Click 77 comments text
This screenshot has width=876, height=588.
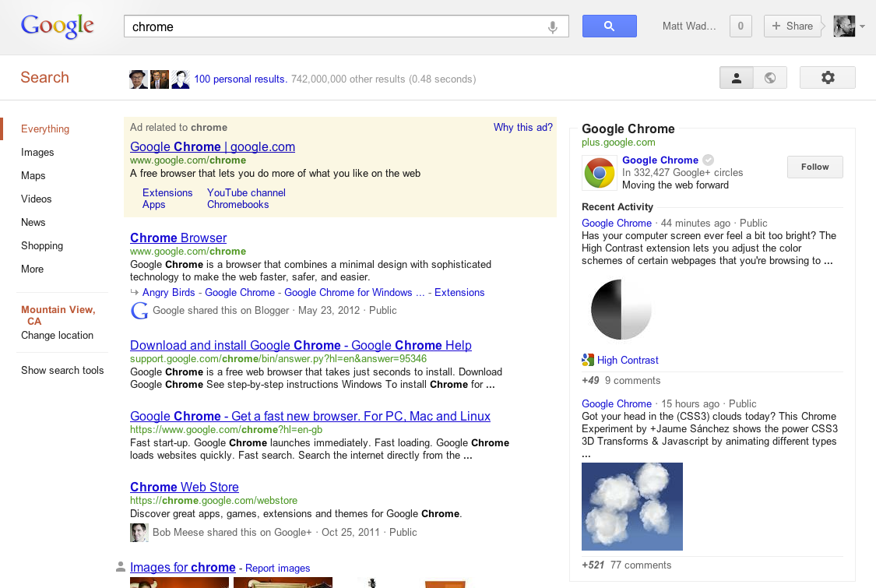pos(641,565)
